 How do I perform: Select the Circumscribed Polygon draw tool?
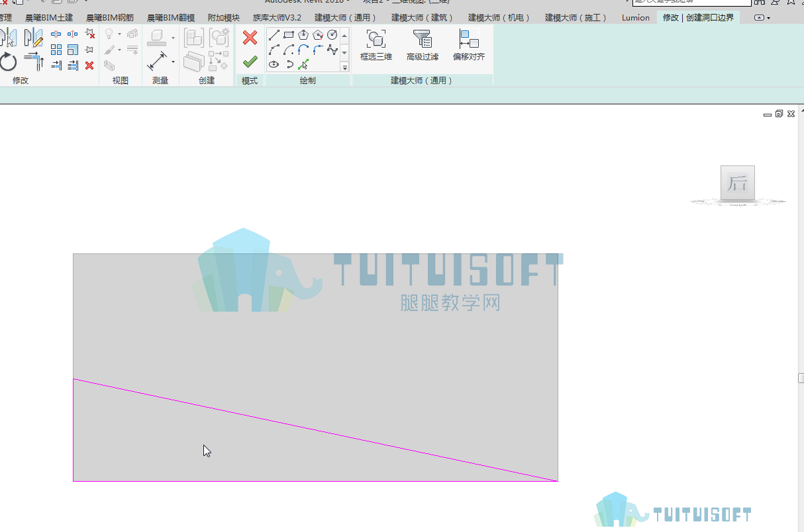point(318,34)
